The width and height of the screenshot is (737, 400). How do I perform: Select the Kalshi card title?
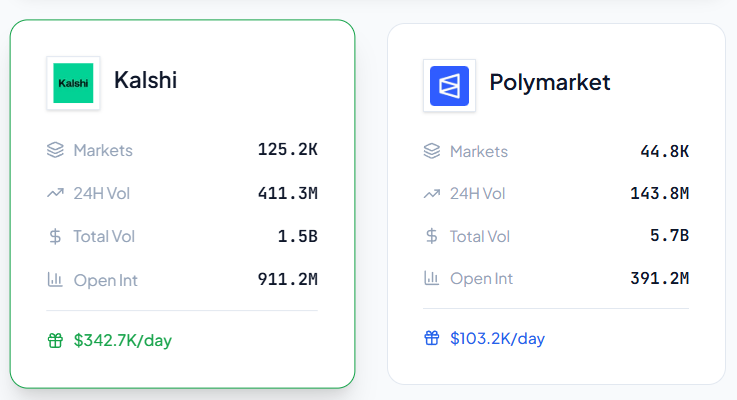click(145, 80)
